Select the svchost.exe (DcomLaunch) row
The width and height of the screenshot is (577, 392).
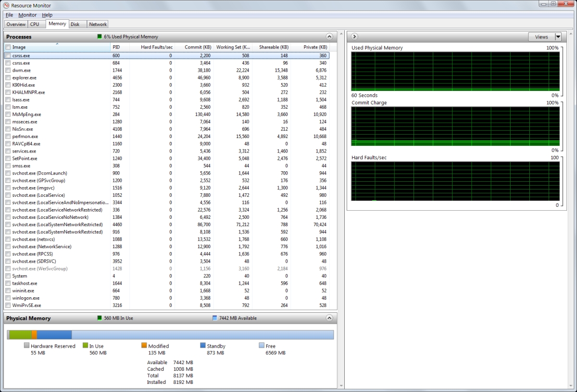click(167, 173)
